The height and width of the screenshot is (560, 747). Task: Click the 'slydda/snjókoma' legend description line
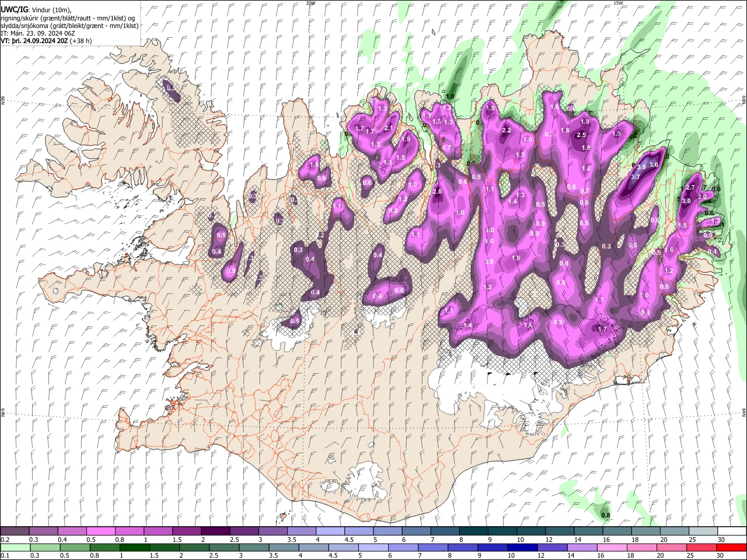70,26
